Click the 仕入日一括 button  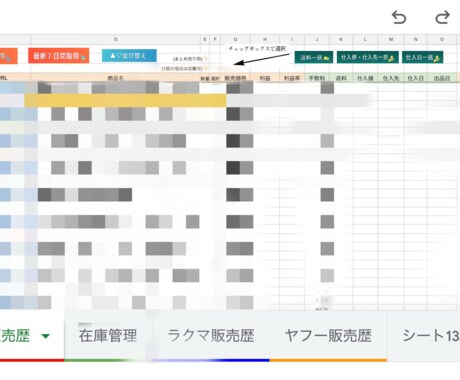coord(422,58)
